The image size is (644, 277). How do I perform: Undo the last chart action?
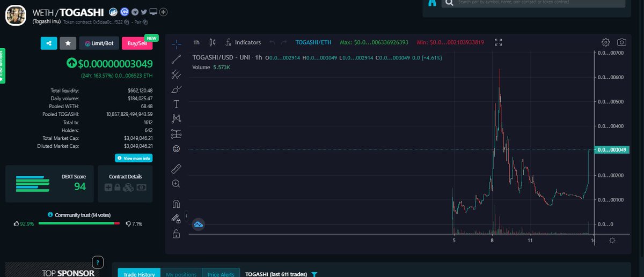(x=272, y=42)
